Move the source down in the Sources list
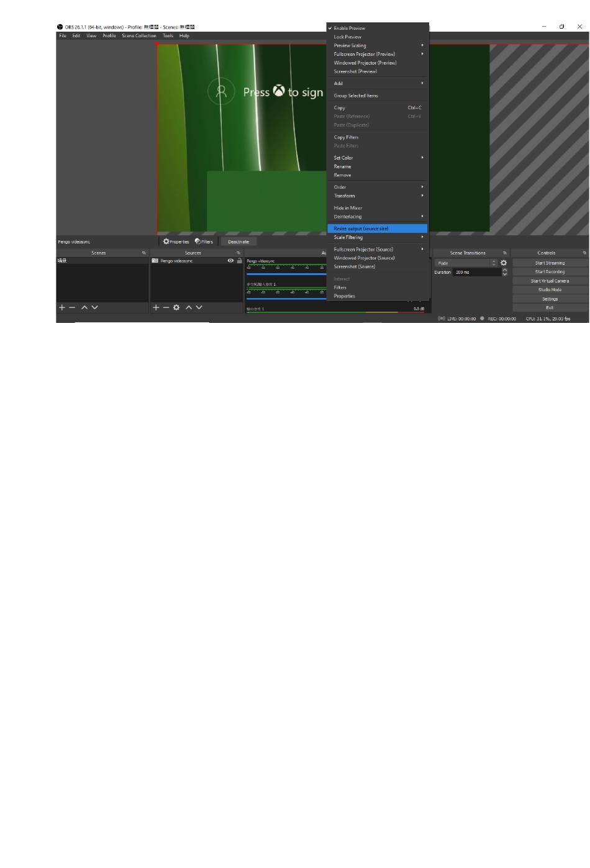Viewport: 590px width, 868px height. pyautogui.click(x=199, y=307)
